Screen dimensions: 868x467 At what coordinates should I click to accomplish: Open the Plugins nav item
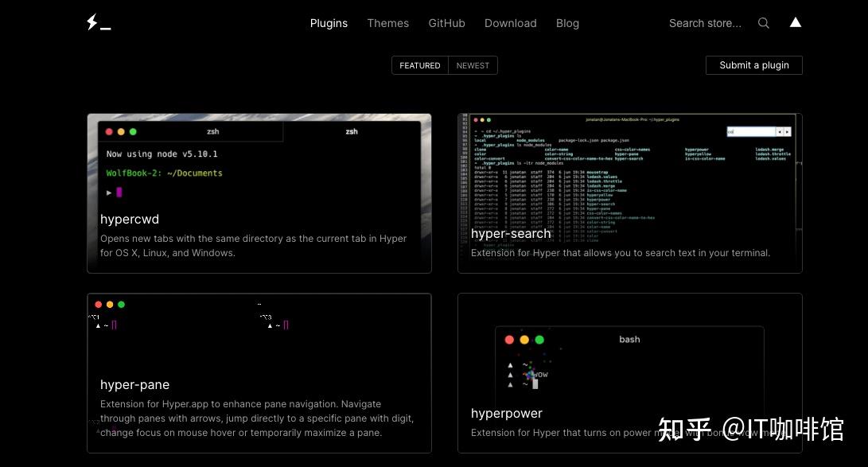[329, 23]
